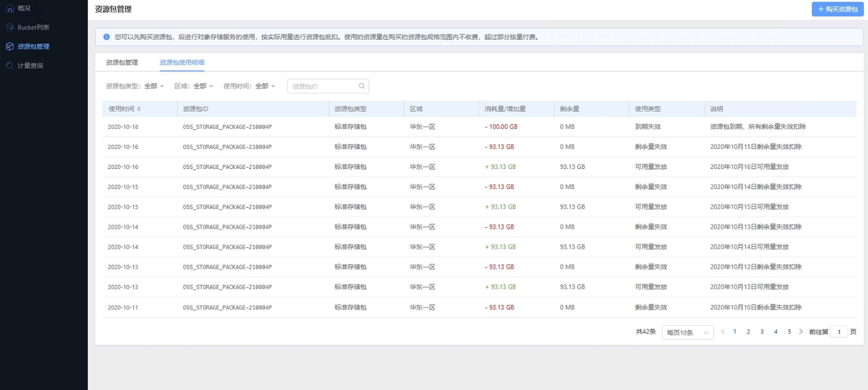868x390 pixels.
Task: Click 2020年10月12日剩余量失效扣除 description
Action: (x=756, y=267)
